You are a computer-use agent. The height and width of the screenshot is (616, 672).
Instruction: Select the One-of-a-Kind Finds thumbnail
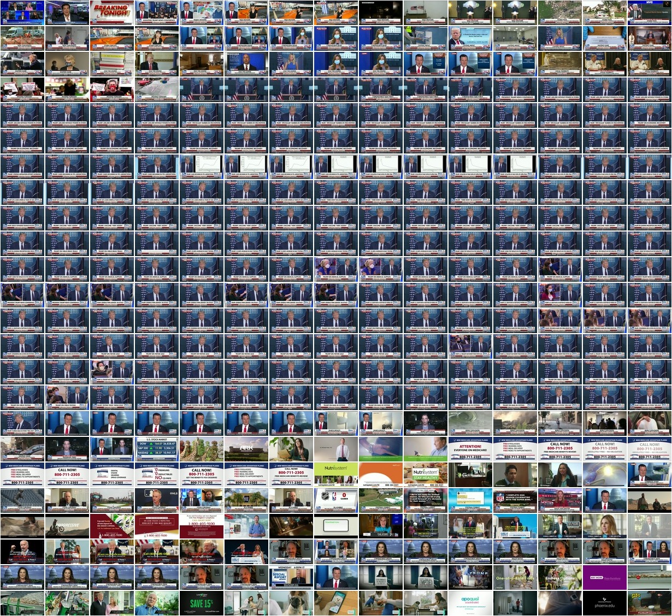point(515,577)
